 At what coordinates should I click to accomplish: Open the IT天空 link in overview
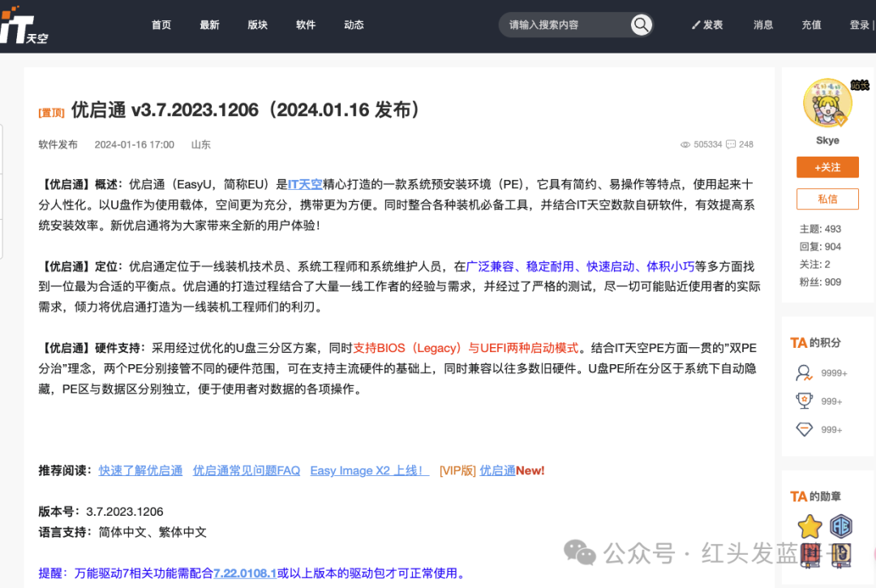point(305,184)
